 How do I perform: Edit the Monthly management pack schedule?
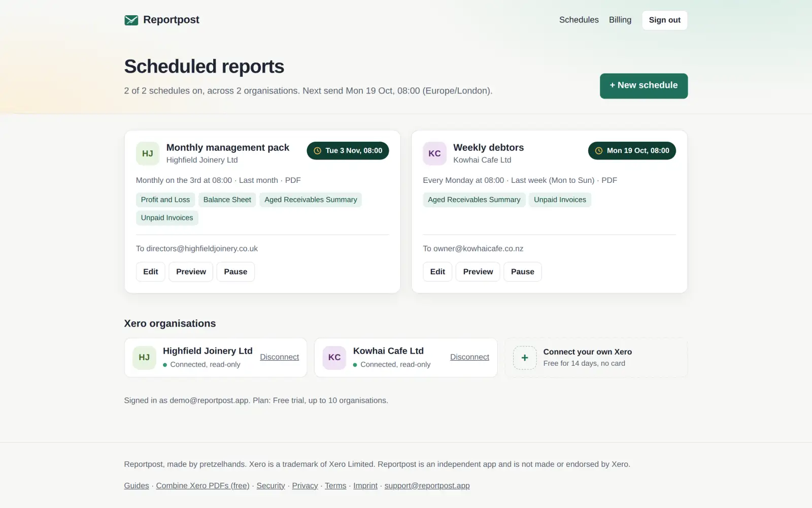coord(151,272)
